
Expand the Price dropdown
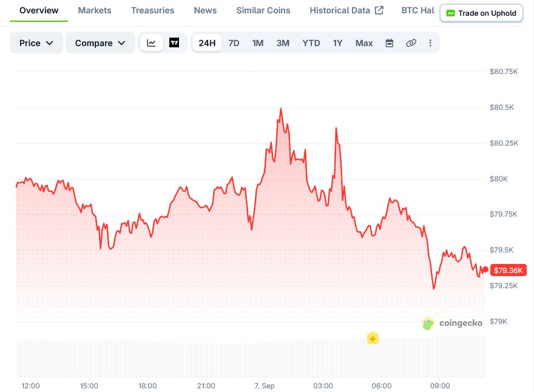[x=36, y=43]
